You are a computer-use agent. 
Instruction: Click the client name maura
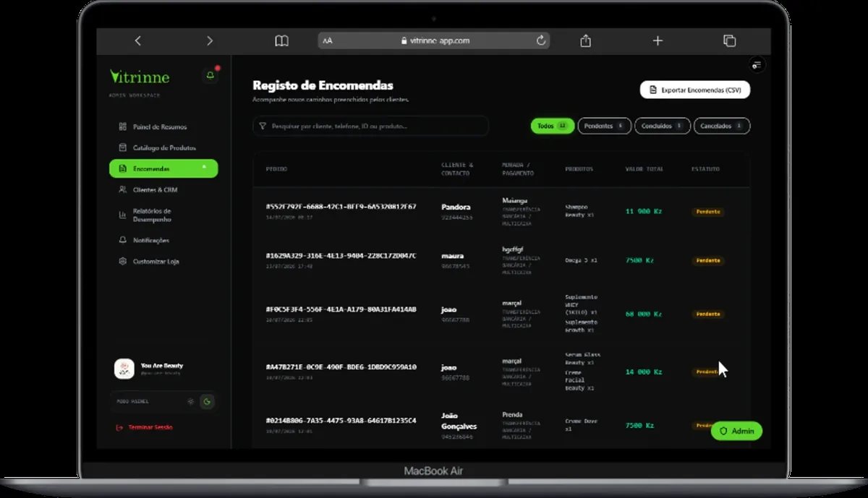(x=453, y=256)
